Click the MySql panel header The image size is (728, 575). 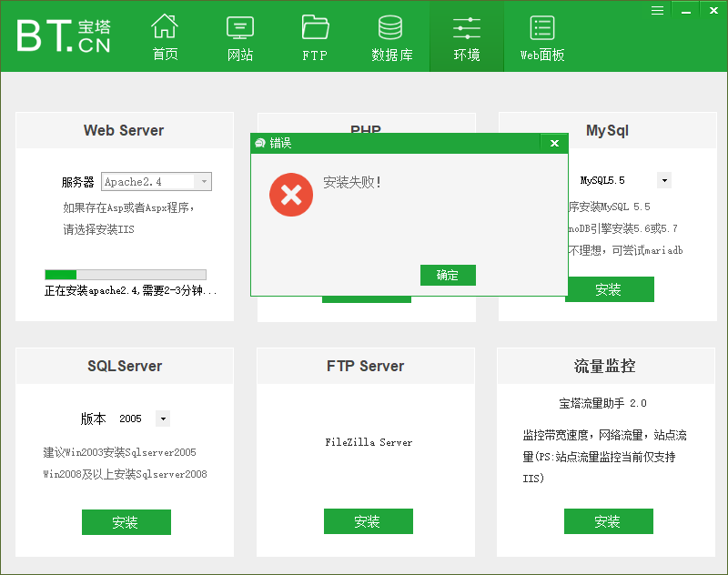click(608, 130)
